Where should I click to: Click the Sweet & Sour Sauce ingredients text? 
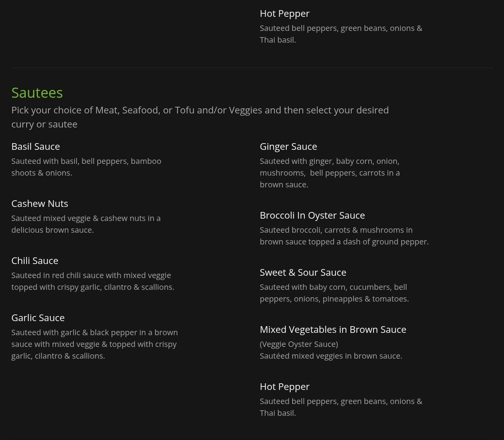point(334,293)
